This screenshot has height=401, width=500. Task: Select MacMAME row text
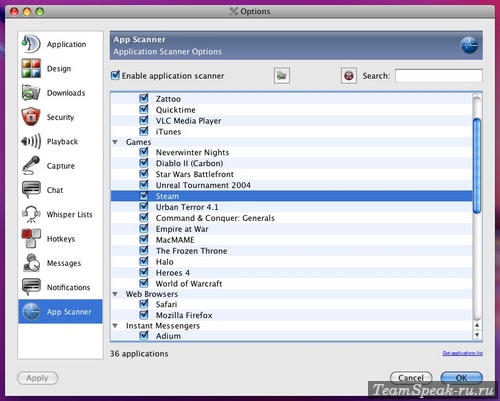click(175, 240)
